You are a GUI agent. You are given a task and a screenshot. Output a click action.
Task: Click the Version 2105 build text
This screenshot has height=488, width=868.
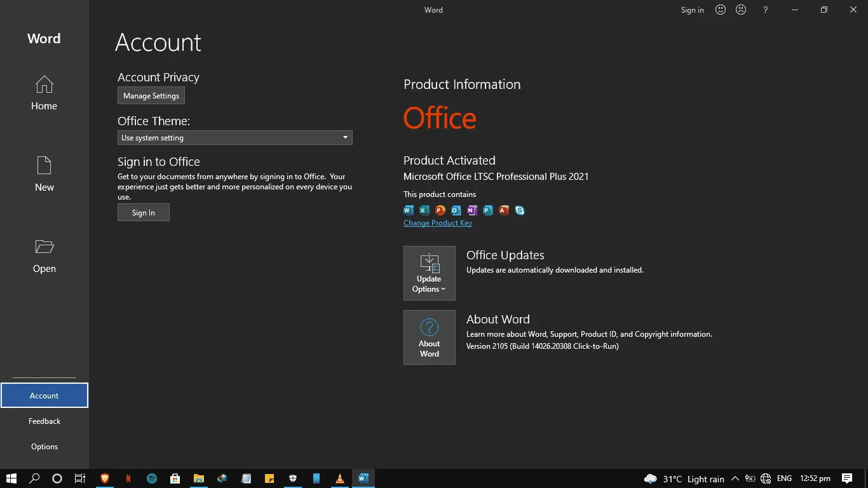pyautogui.click(x=543, y=346)
